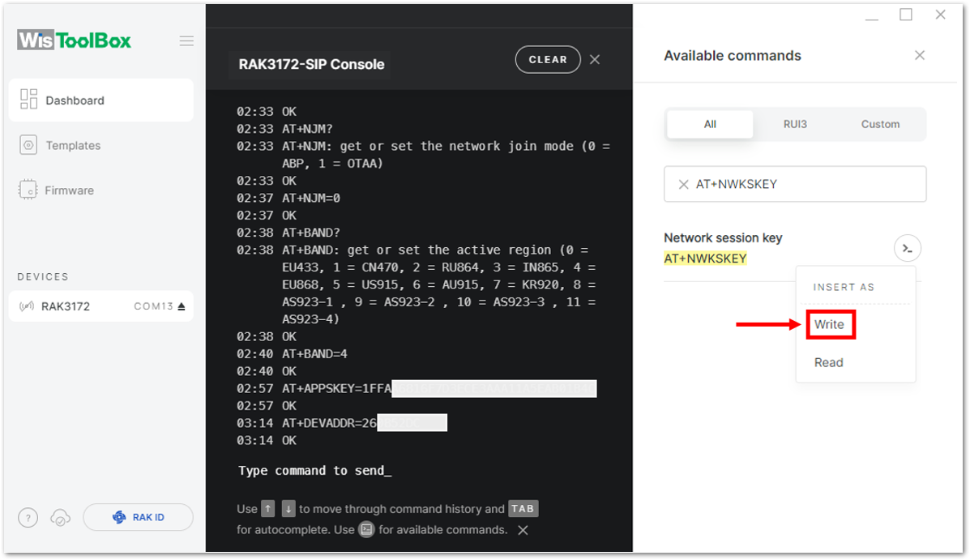
Task: Close the Available commands panel
Action: (x=919, y=55)
